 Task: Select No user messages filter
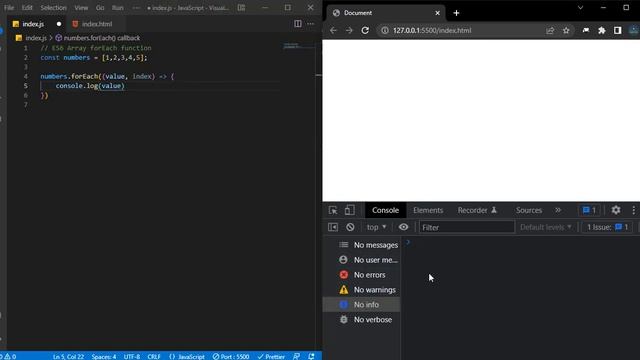pos(362,260)
